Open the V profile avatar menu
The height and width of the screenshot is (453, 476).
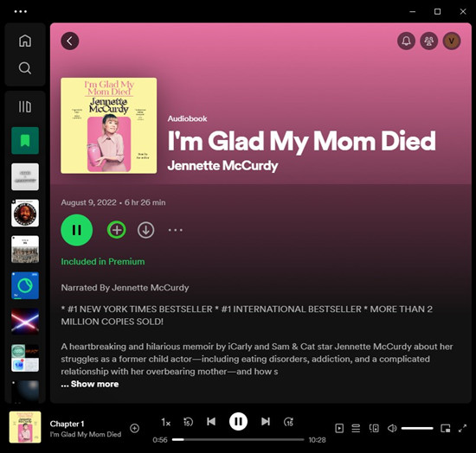pos(452,41)
